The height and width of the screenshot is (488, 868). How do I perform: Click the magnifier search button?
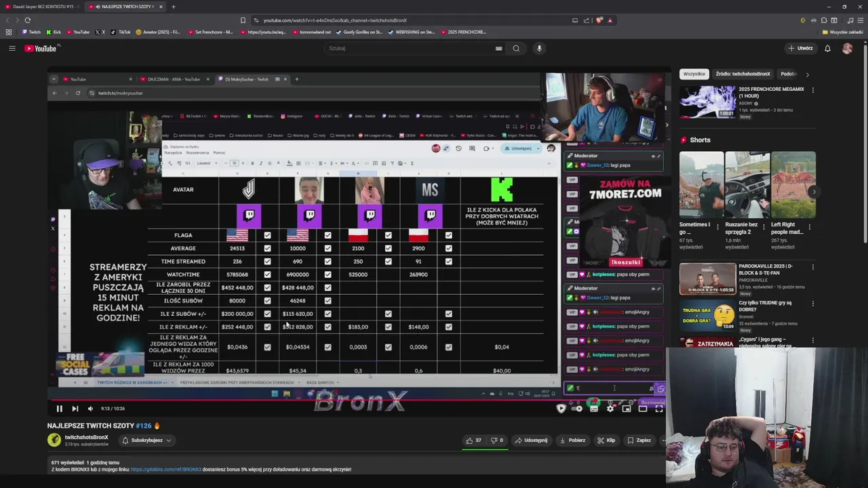click(516, 48)
